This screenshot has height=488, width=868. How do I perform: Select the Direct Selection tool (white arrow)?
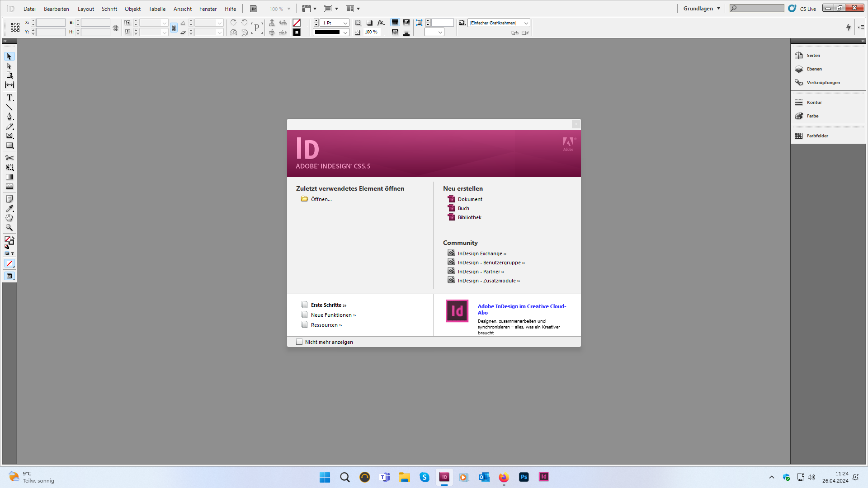click(9, 66)
